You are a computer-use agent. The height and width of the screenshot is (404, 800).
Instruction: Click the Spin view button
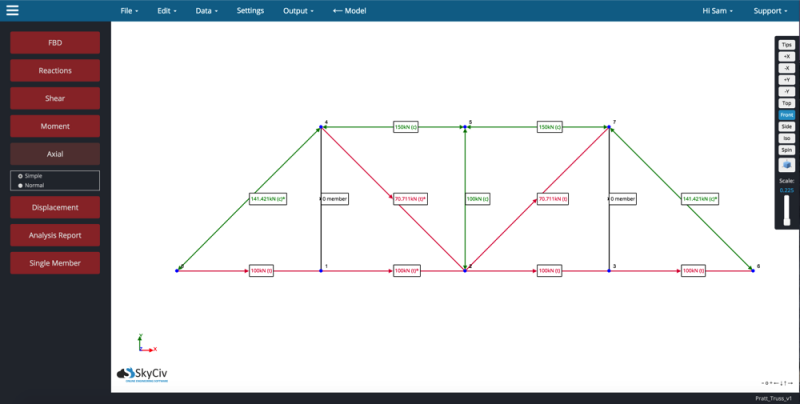pyautogui.click(x=787, y=150)
